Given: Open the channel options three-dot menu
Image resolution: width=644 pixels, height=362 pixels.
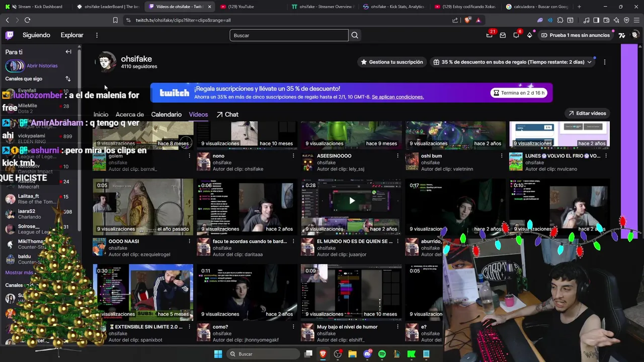Looking at the screenshot, I should coord(604,62).
